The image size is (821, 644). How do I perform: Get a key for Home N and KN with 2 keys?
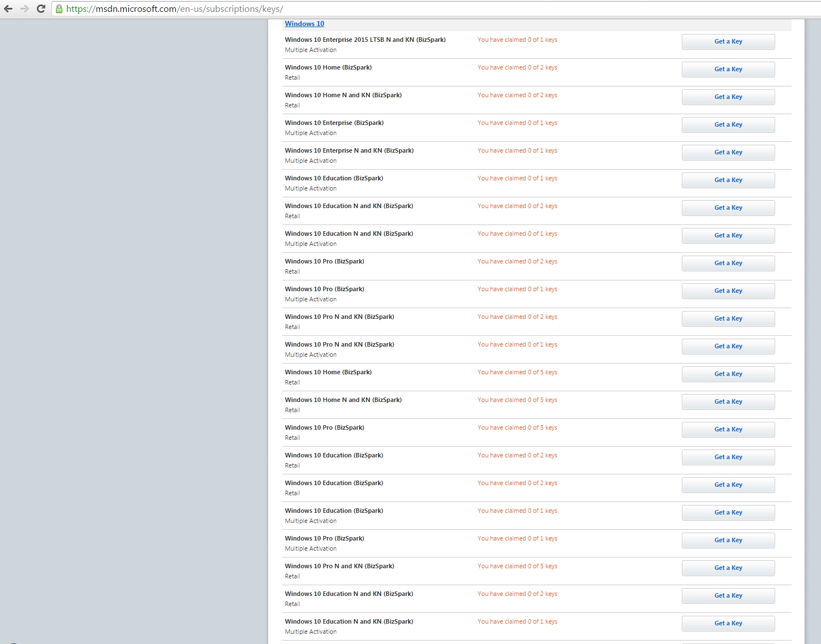[728, 97]
